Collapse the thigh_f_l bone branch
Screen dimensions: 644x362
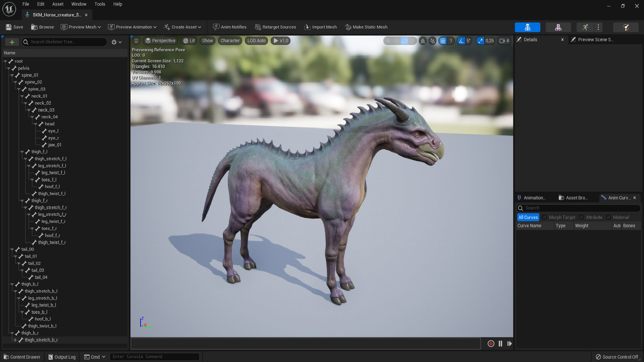[x=22, y=152]
